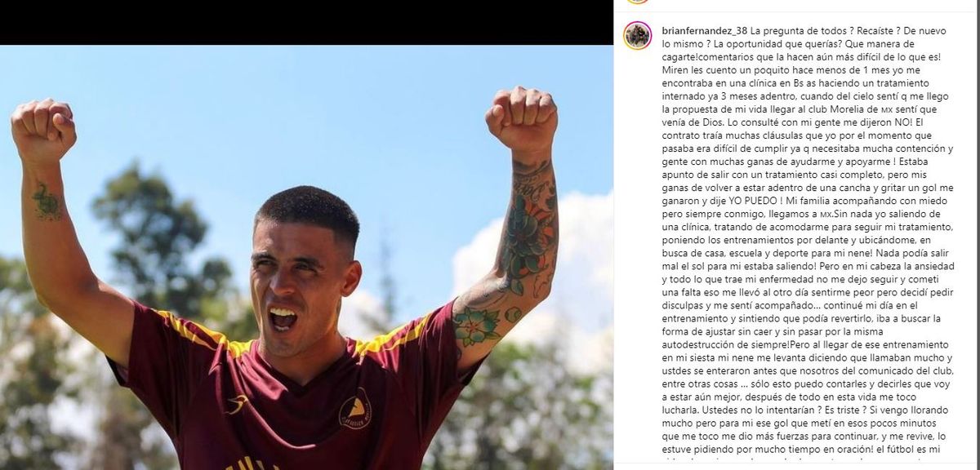980x470 pixels.
Task: Open brianfernandez_38 profile avatar beside caption
Action: pyautogui.click(x=637, y=36)
